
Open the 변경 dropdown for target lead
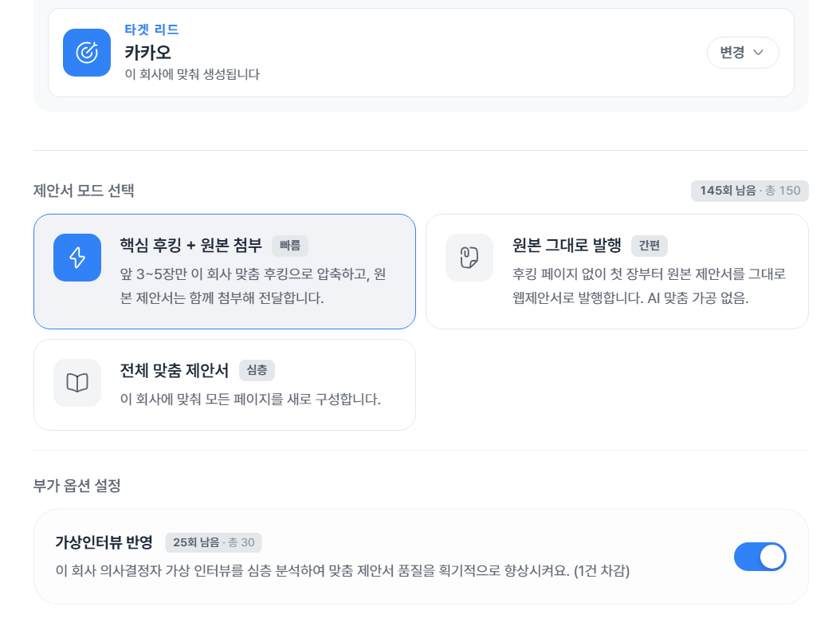click(743, 53)
